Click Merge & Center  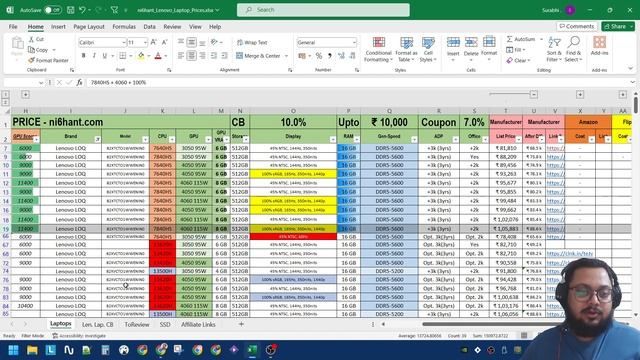click(258, 56)
